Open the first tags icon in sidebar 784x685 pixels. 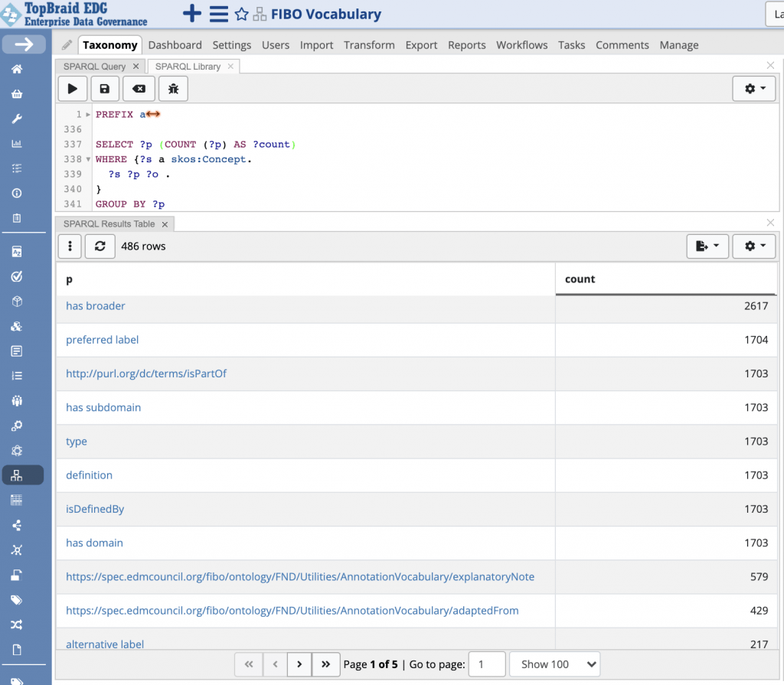(17, 600)
